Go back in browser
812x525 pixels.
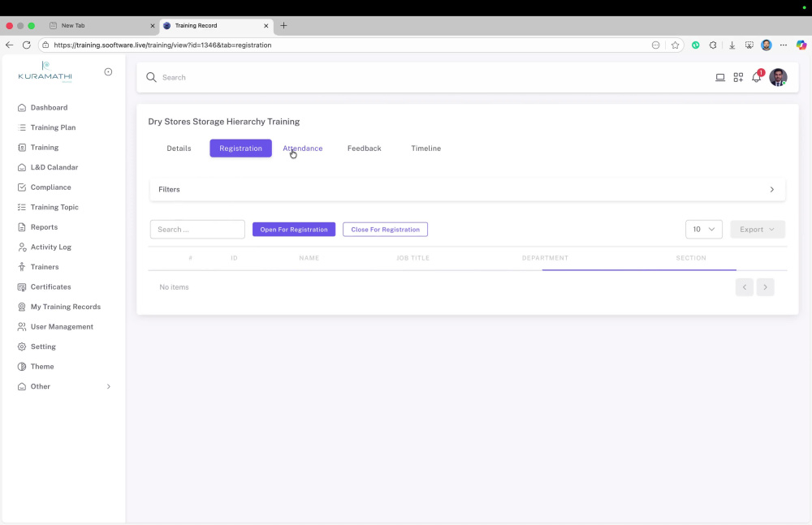pos(9,45)
